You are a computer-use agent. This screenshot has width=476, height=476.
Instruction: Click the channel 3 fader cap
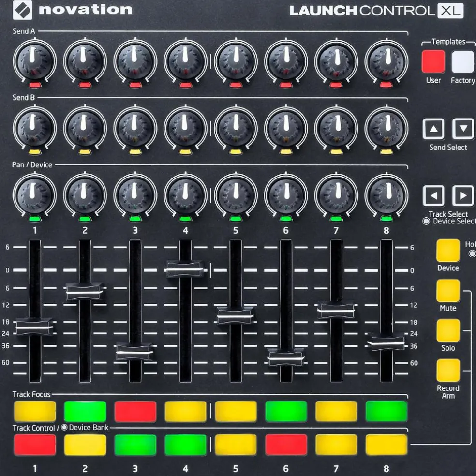pos(135,352)
